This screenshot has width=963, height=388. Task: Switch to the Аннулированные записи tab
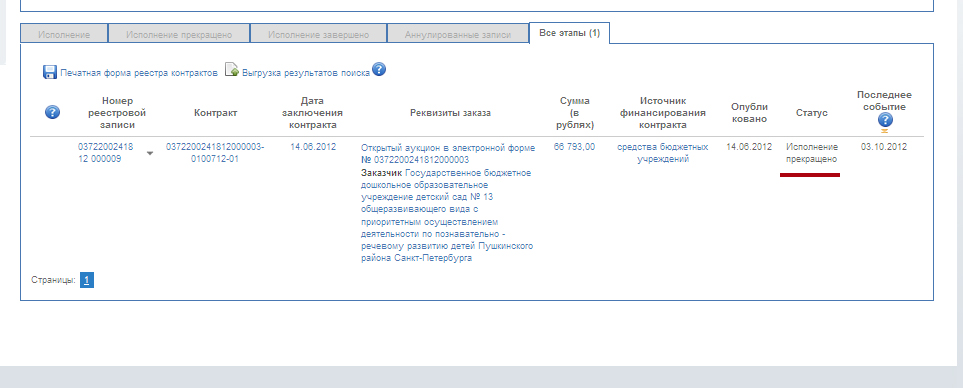(458, 34)
